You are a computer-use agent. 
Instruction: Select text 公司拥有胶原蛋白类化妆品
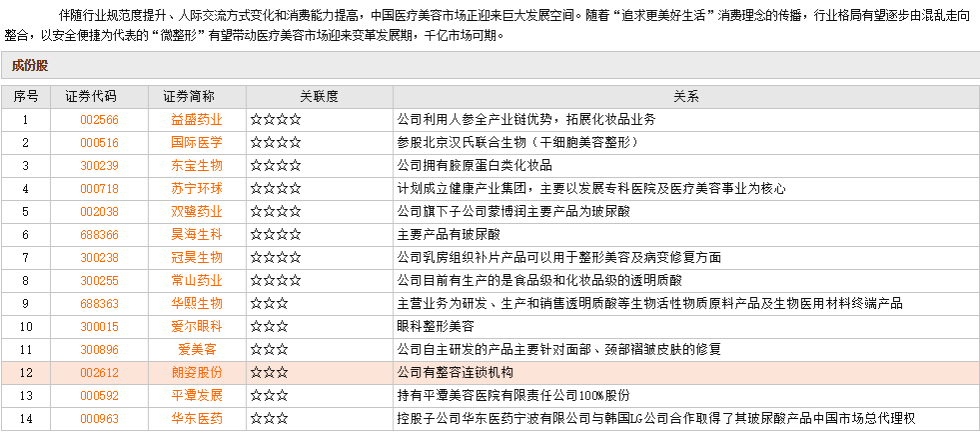pos(475,166)
